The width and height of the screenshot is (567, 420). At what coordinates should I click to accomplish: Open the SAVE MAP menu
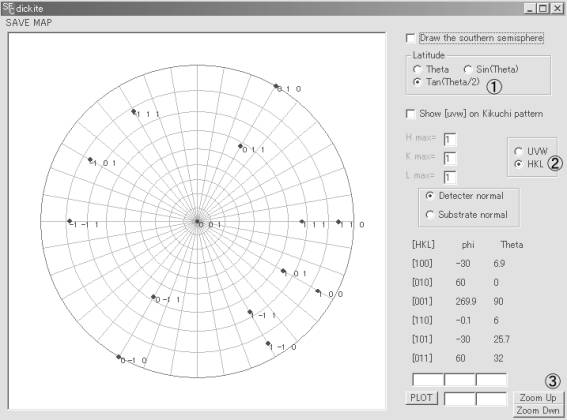point(29,23)
